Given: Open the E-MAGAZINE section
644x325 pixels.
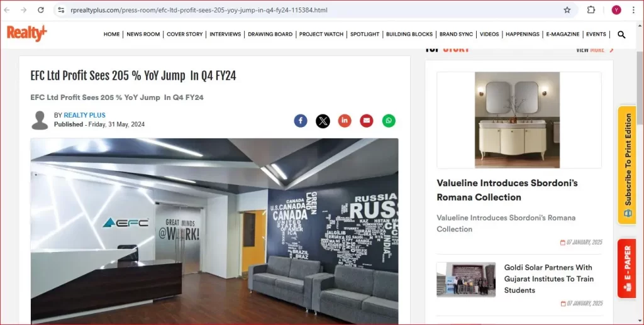Looking at the screenshot, I should 563,34.
